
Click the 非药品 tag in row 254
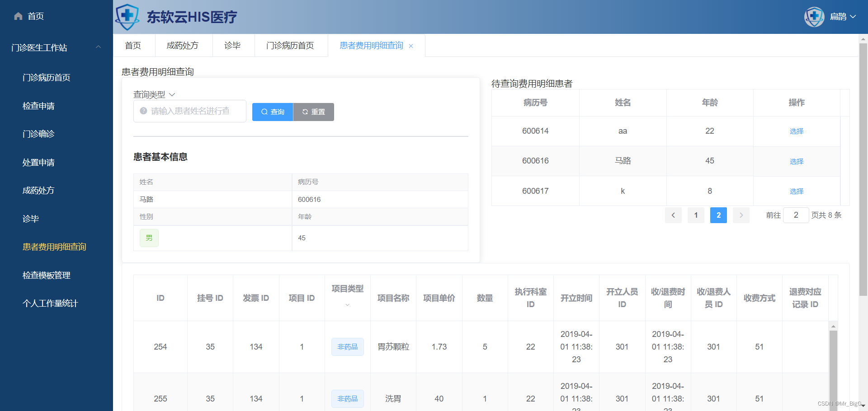(347, 347)
